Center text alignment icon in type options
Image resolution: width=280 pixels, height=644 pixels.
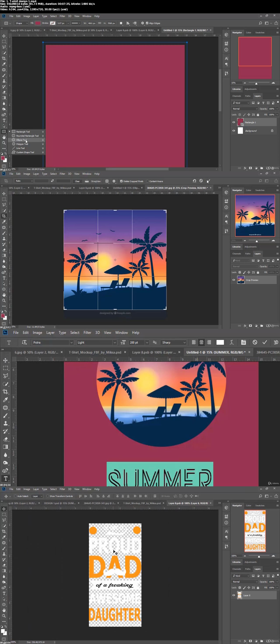tap(201, 342)
